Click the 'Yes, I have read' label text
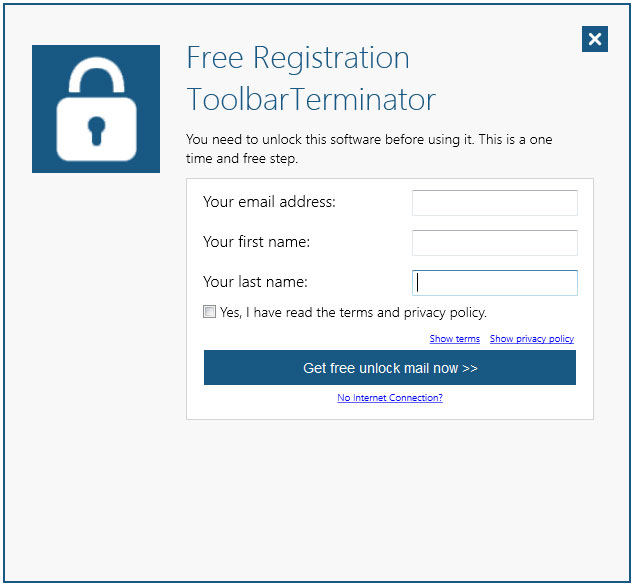Viewport: 633px width, 585px height. pos(353,312)
